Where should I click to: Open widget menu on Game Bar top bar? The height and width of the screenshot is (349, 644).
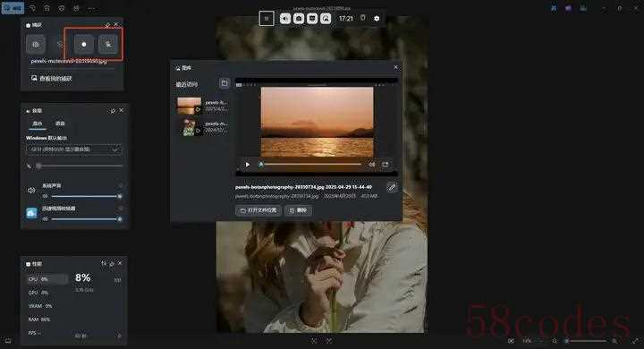point(267,19)
